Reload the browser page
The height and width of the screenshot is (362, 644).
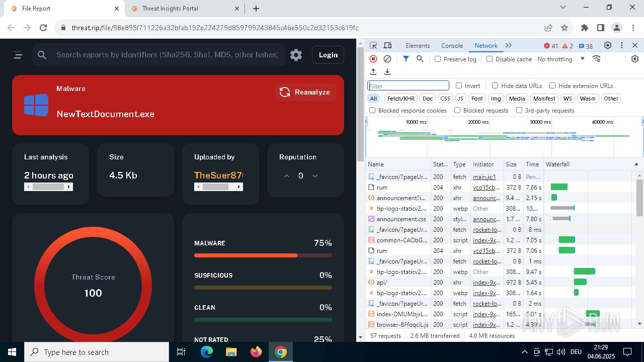click(43, 28)
